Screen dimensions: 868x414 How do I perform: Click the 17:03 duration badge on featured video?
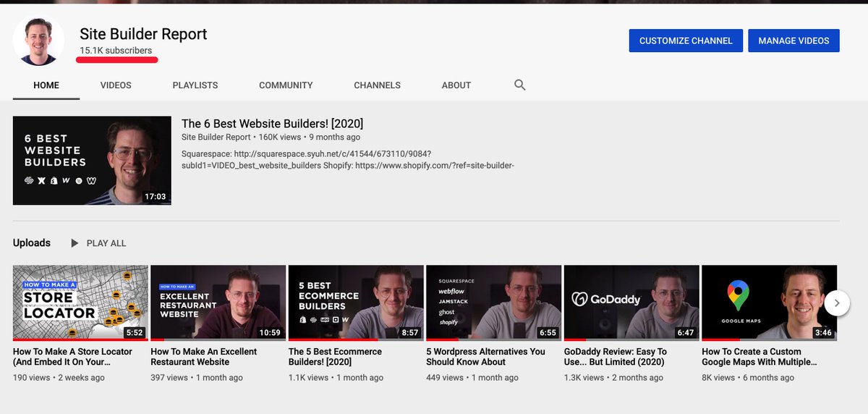[155, 196]
